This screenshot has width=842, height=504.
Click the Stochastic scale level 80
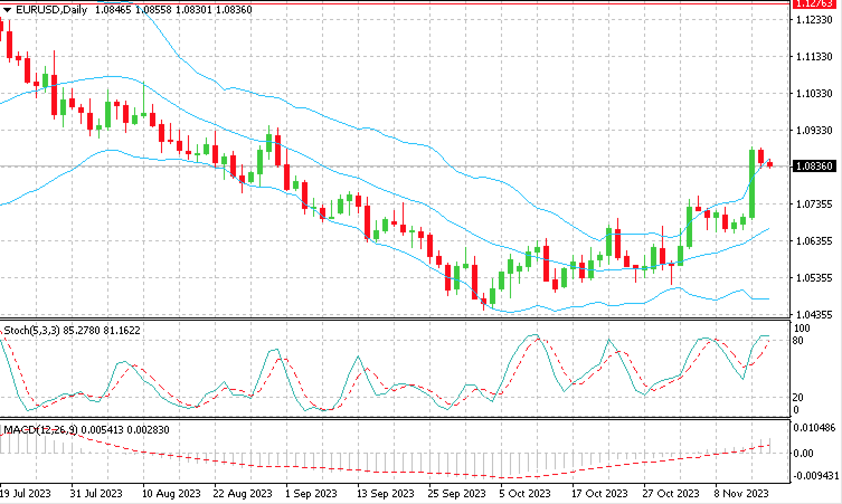(x=799, y=340)
